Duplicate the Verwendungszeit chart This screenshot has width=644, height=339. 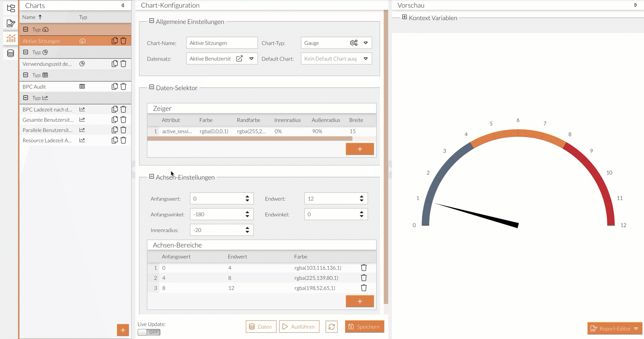(115, 64)
